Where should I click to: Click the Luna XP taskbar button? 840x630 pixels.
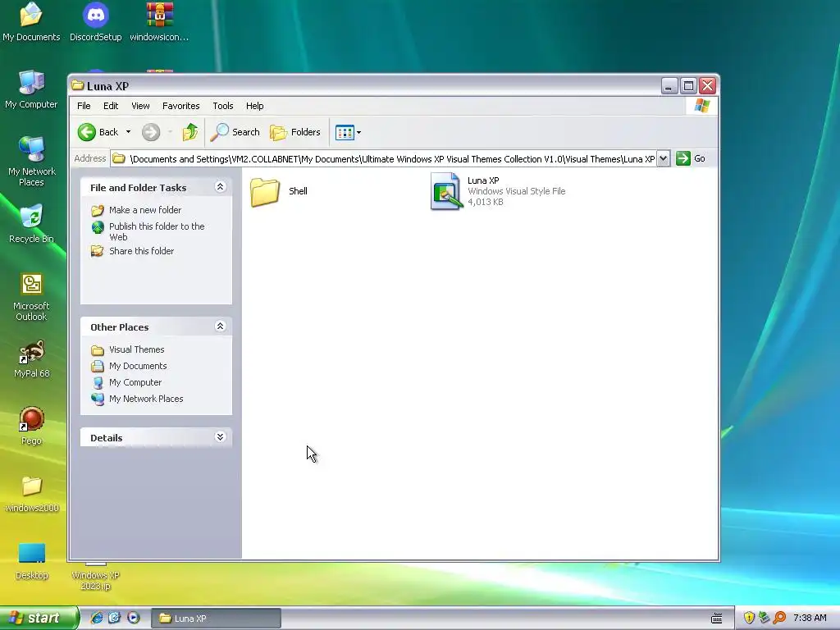point(216,619)
